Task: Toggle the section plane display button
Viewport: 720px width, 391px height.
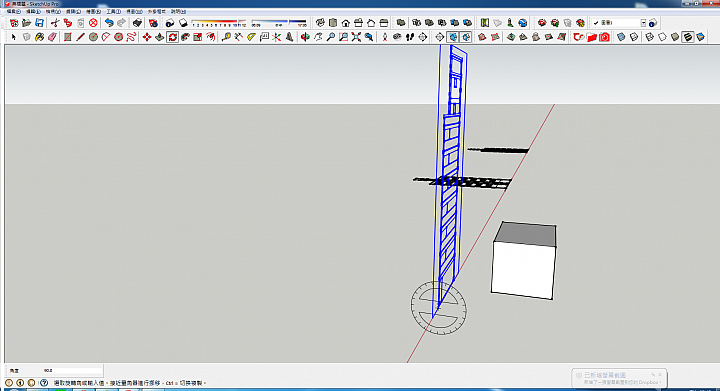Action: (453, 37)
